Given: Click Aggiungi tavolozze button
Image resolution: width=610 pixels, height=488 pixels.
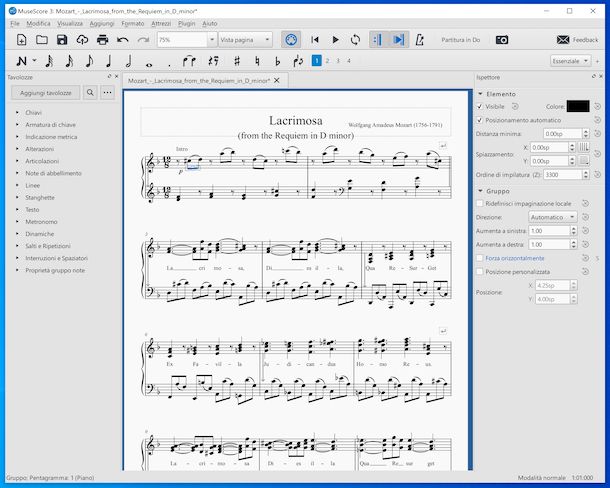Looking at the screenshot, I should tap(46, 93).
